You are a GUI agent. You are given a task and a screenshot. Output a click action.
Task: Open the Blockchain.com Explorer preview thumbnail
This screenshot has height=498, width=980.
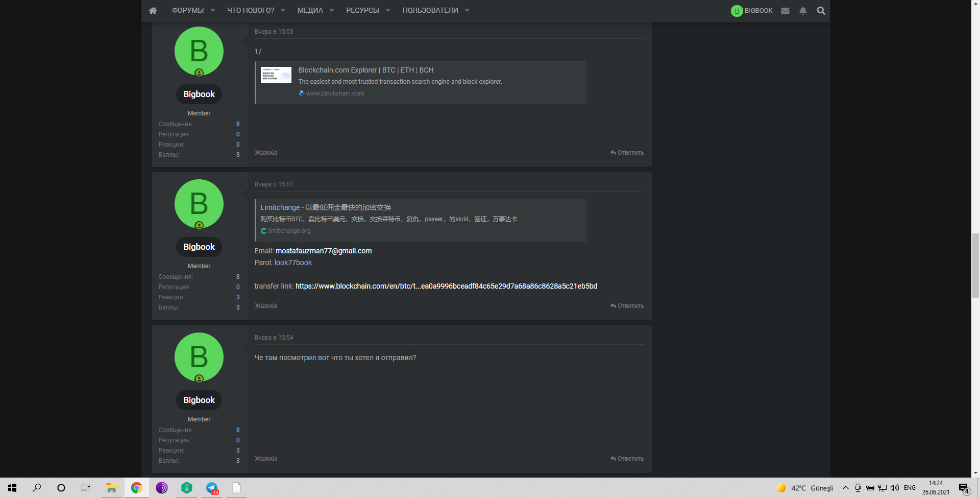click(x=276, y=75)
